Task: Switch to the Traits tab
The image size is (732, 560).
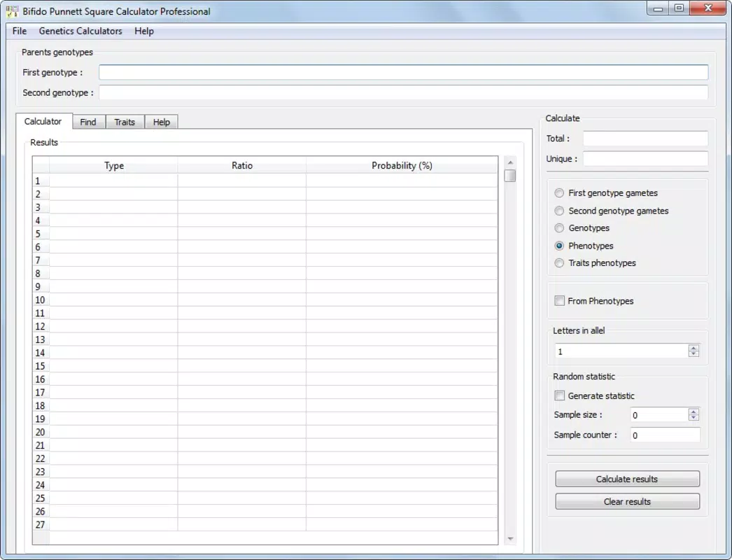Action: pos(125,122)
